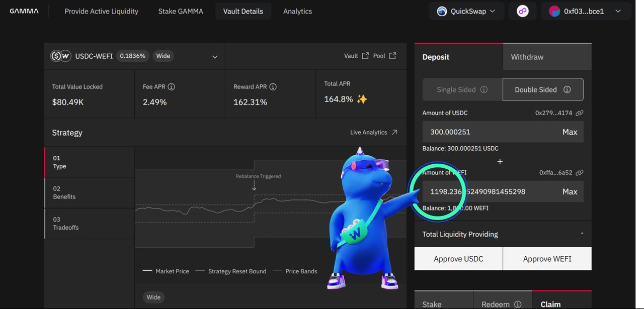
Task: Open Provide Active Liquidity page
Action: click(x=101, y=11)
